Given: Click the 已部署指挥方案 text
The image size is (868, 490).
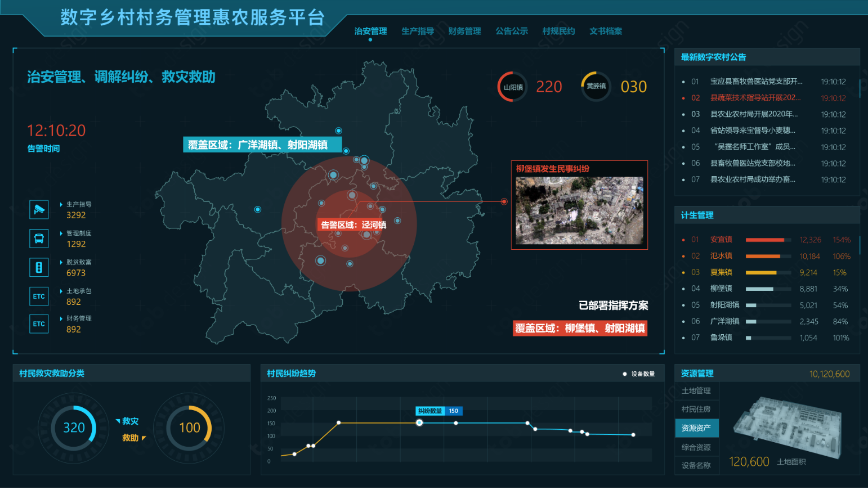Looking at the screenshot, I should [x=613, y=305].
